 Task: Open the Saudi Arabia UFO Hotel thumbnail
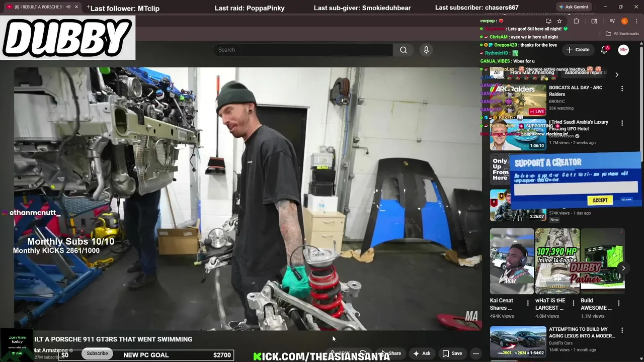click(x=518, y=135)
